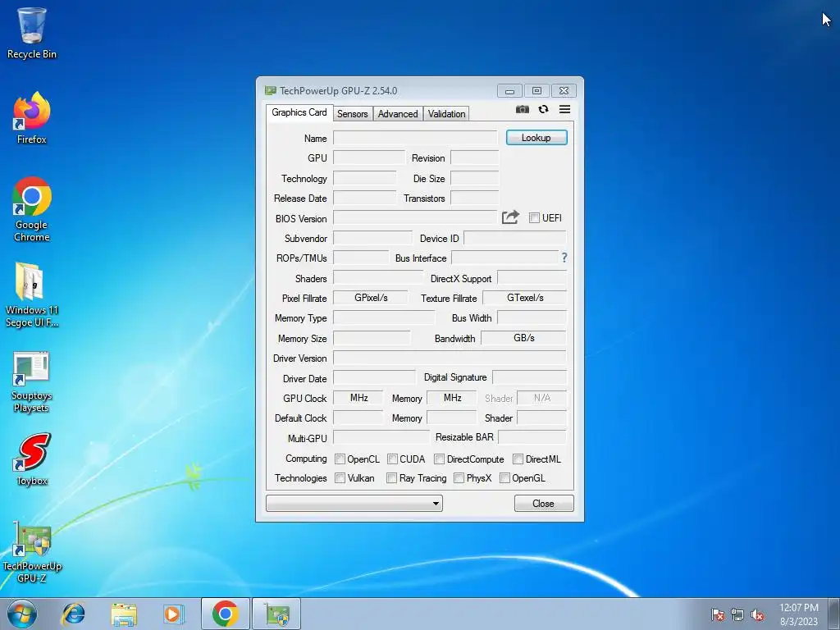840x630 pixels.
Task: Open Windows Media Player from the taskbar
Action: (x=173, y=614)
